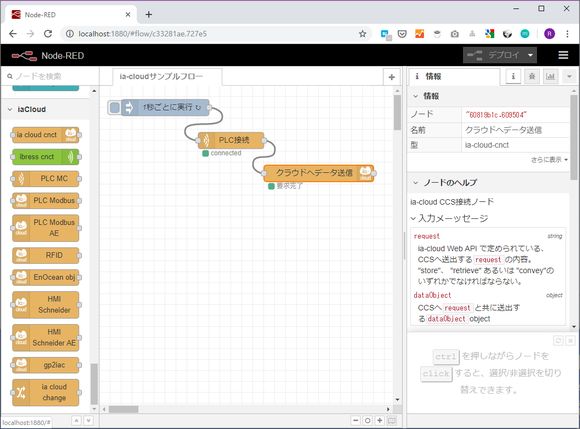This screenshot has width=580, height=429.
Task: Select the HMI Schneider palette node
Action: tap(46, 304)
